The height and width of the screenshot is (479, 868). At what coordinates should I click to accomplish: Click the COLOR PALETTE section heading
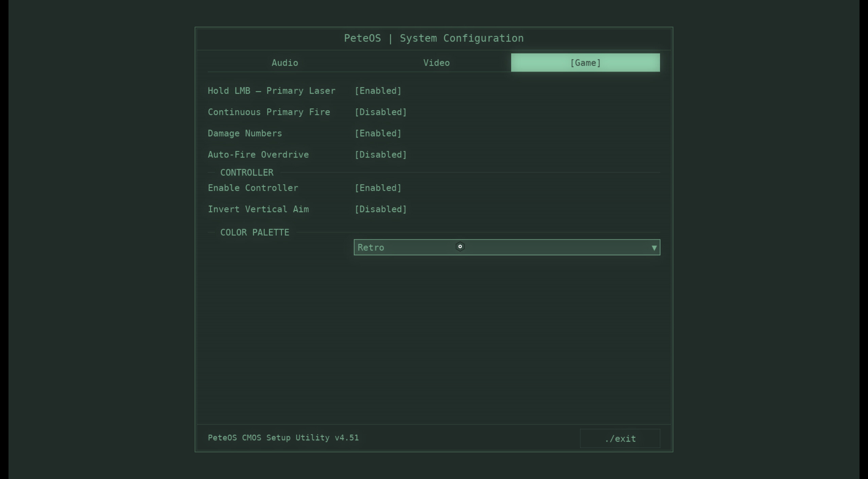(x=255, y=233)
